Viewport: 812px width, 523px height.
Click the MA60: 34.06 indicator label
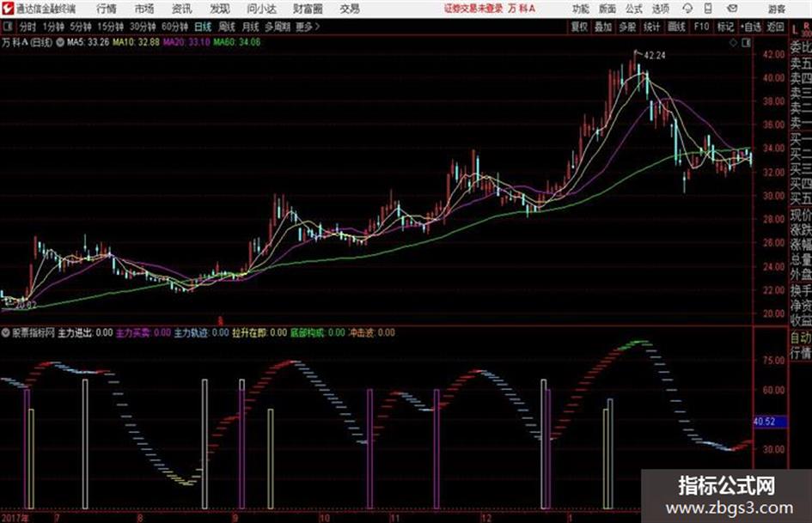pos(236,42)
